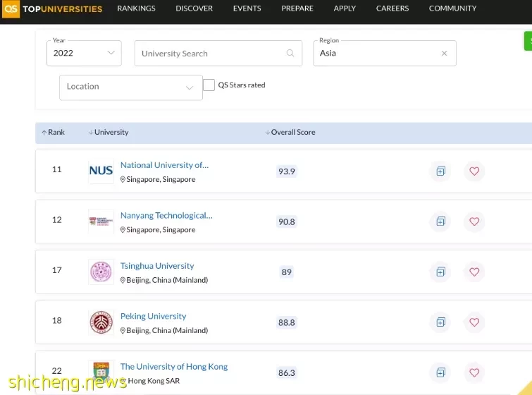
Task: Click the Nanyang Technological University logo
Action: tap(101, 221)
